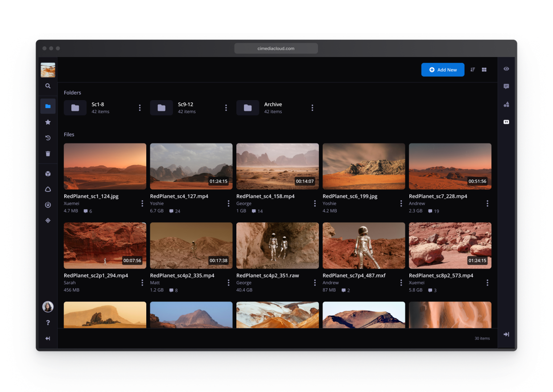Open options menu for Sc1-8 folder
This screenshot has width=553, height=392.
[x=140, y=108]
